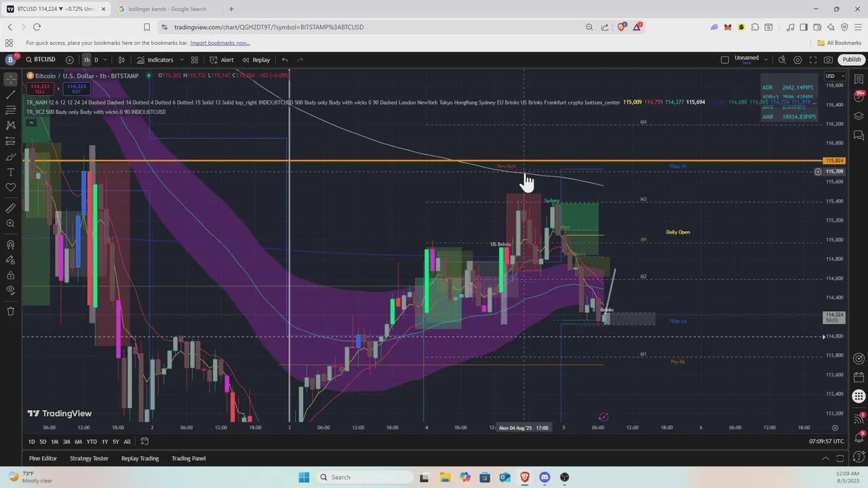868x488 pixels.
Task: Open the forecasting and measurement tools
Action: tap(10, 141)
